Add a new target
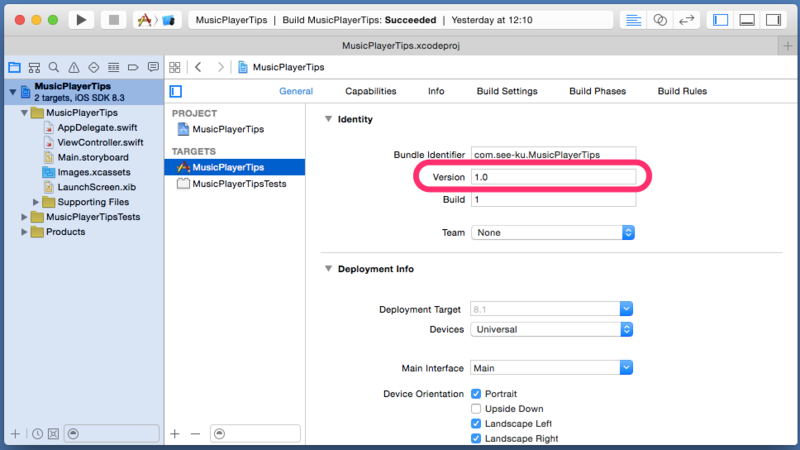This screenshot has width=800, height=450. point(175,434)
